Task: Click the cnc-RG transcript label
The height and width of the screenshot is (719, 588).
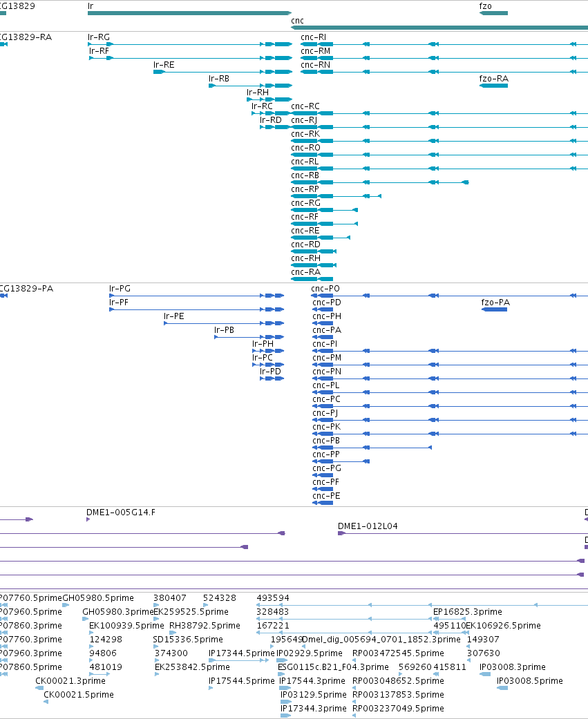Action: pyautogui.click(x=305, y=202)
